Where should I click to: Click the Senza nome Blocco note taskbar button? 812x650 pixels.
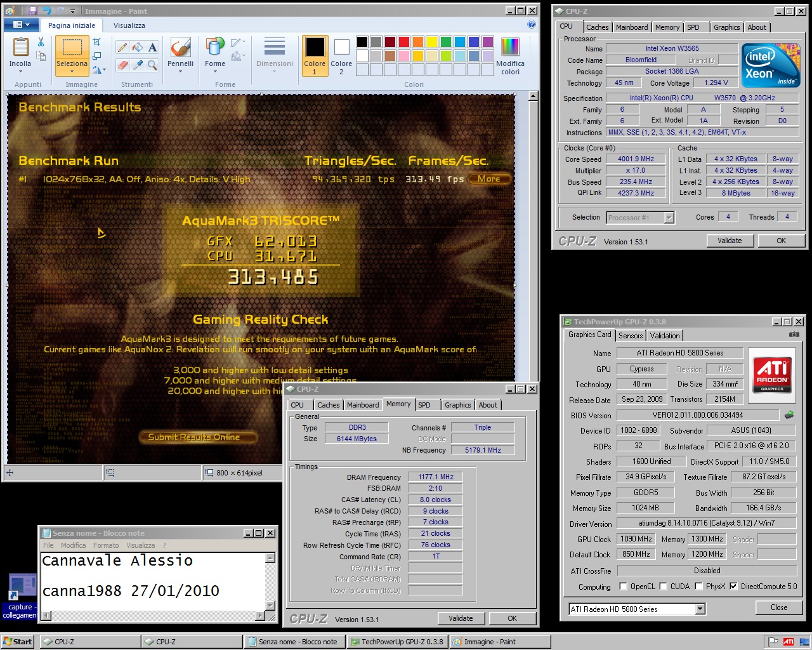(x=295, y=642)
